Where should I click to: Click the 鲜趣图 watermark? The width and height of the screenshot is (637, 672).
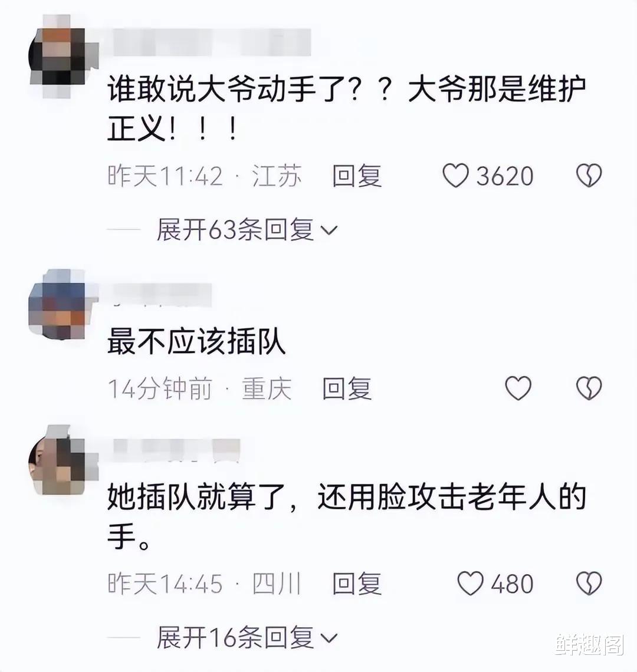pos(590,644)
